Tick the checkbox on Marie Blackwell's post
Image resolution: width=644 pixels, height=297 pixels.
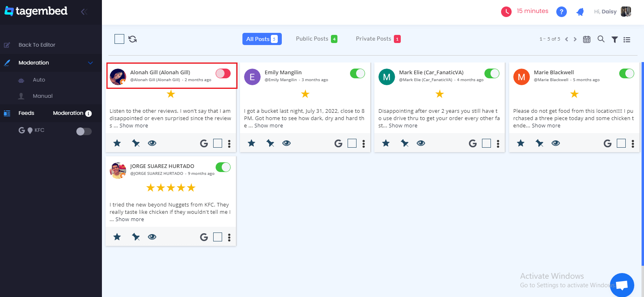(x=621, y=143)
